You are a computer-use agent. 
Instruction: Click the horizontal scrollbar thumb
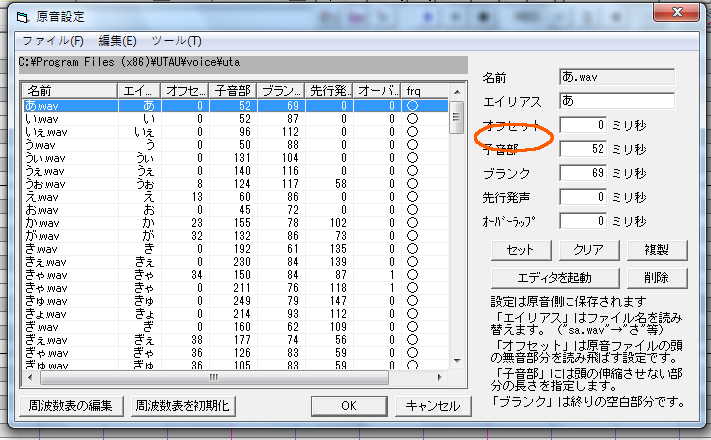click(x=214, y=377)
